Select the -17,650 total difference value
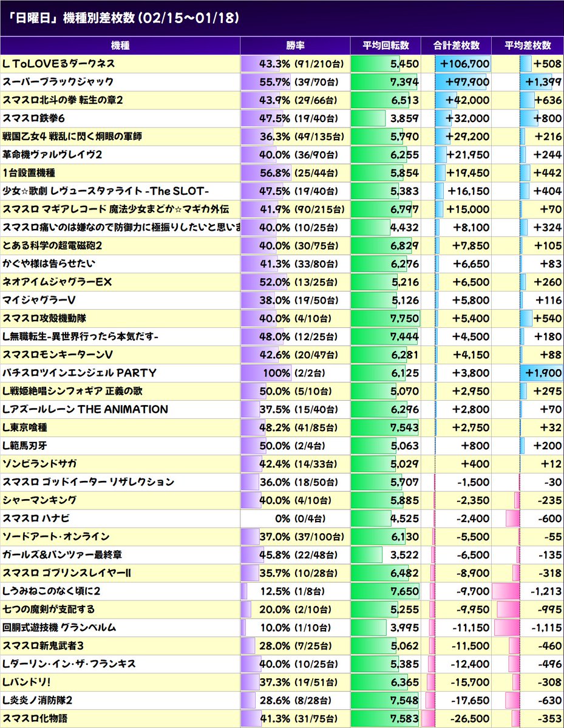The height and width of the screenshot is (728, 564). (470, 700)
